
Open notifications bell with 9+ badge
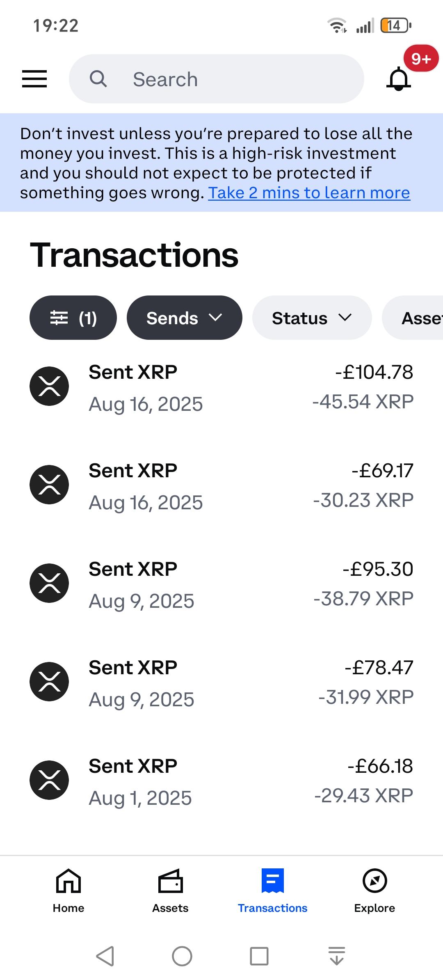(x=399, y=79)
